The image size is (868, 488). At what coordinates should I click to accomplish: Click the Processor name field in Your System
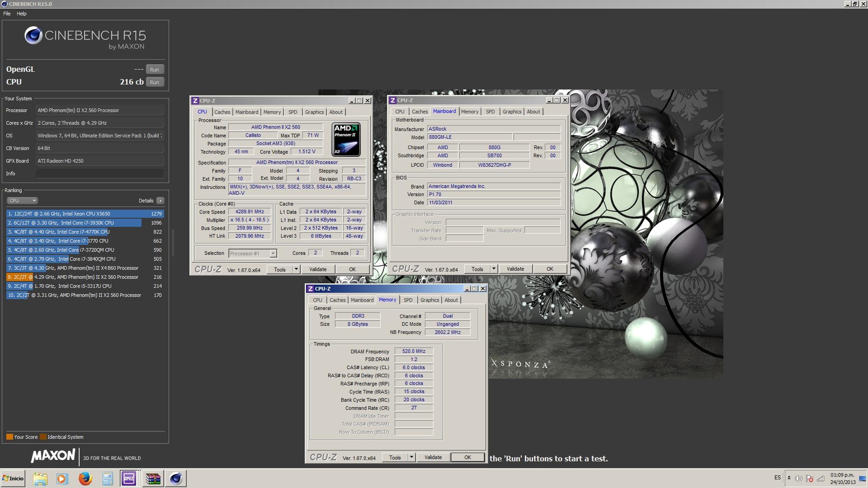click(100, 110)
